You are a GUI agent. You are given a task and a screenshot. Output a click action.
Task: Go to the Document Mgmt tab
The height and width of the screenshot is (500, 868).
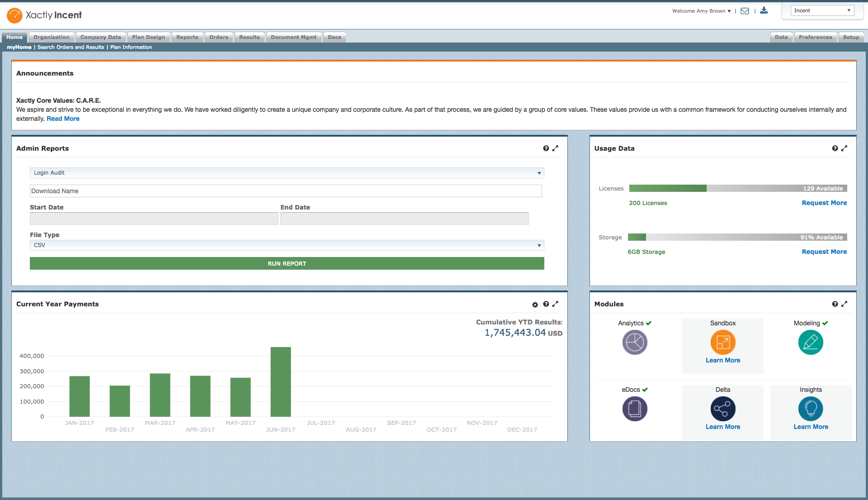click(x=293, y=37)
